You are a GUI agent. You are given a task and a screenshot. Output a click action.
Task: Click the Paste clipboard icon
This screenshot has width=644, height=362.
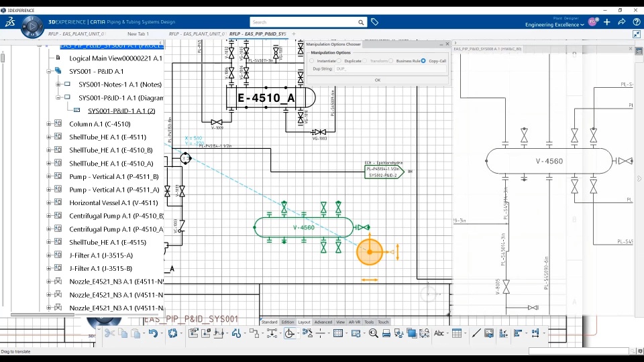point(135,333)
